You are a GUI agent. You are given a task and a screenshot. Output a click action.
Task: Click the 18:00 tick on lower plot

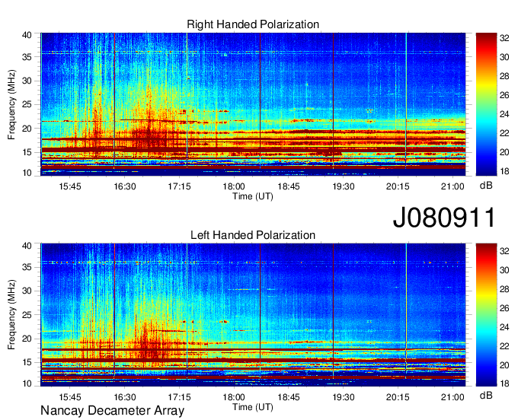(x=234, y=397)
